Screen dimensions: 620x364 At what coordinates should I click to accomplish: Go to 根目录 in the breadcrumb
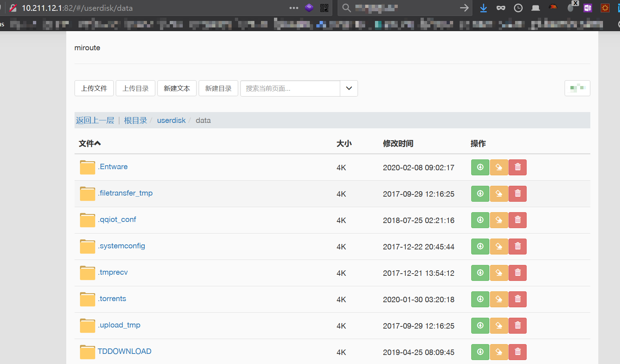click(x=135, y=120)
